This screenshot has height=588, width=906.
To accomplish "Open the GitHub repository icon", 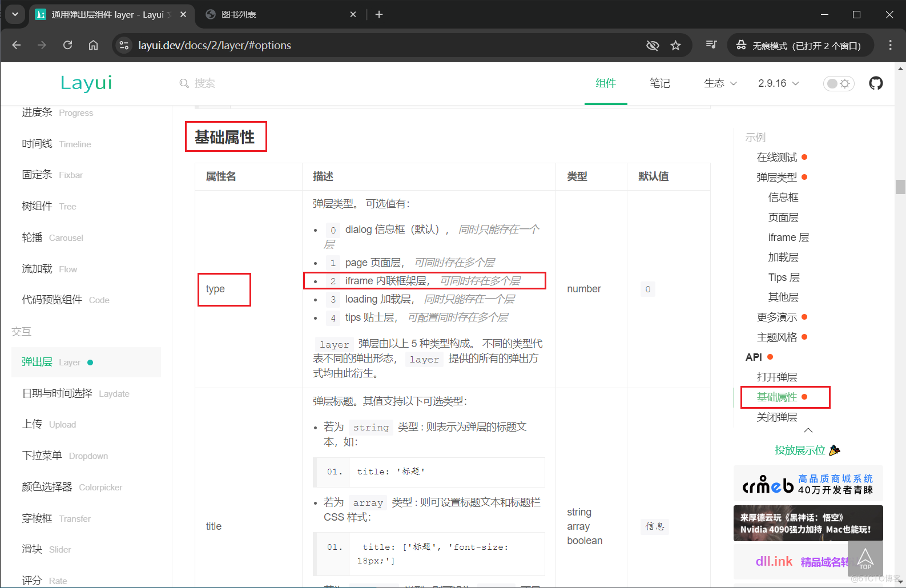I will (876, 83).
